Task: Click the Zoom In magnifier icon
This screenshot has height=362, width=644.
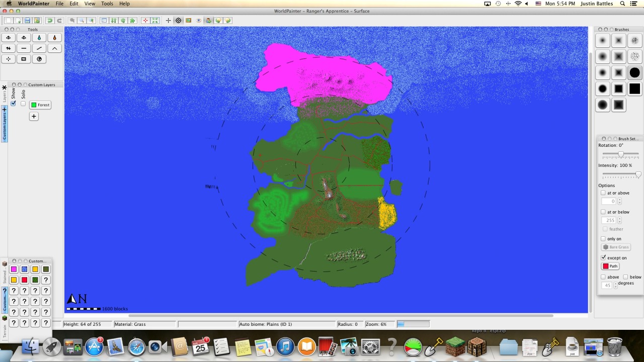Action: pos(91,21)
